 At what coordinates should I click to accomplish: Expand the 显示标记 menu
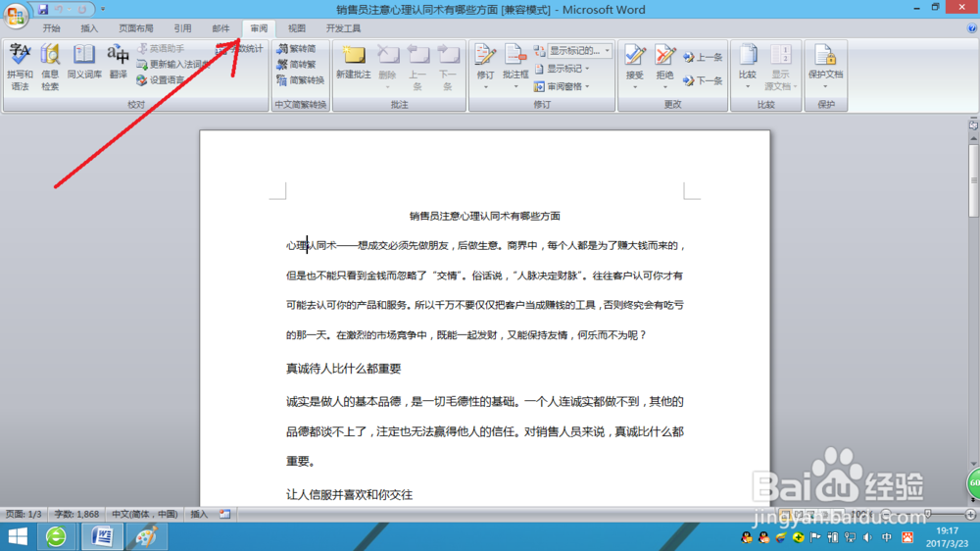[562, 69]
